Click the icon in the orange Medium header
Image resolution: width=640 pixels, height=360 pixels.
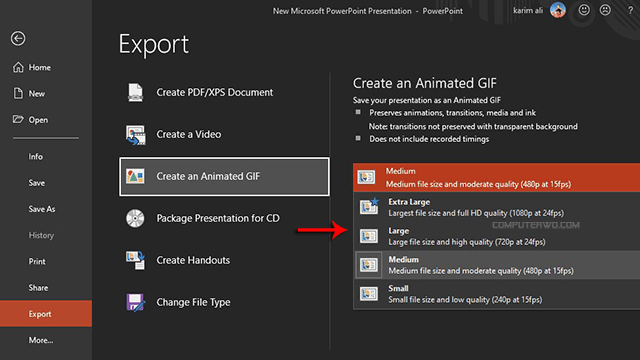click(x=366, y=177)
